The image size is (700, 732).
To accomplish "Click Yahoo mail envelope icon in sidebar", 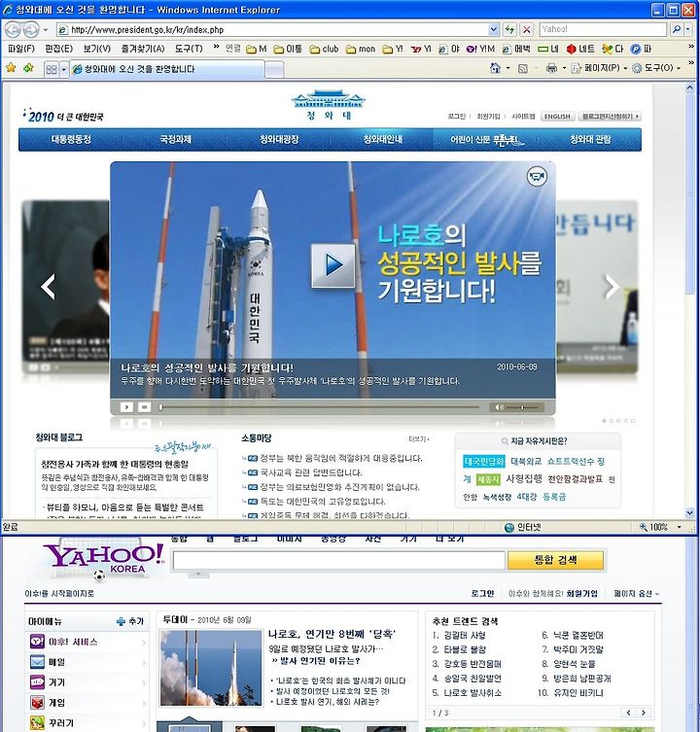I will [37, 661].
